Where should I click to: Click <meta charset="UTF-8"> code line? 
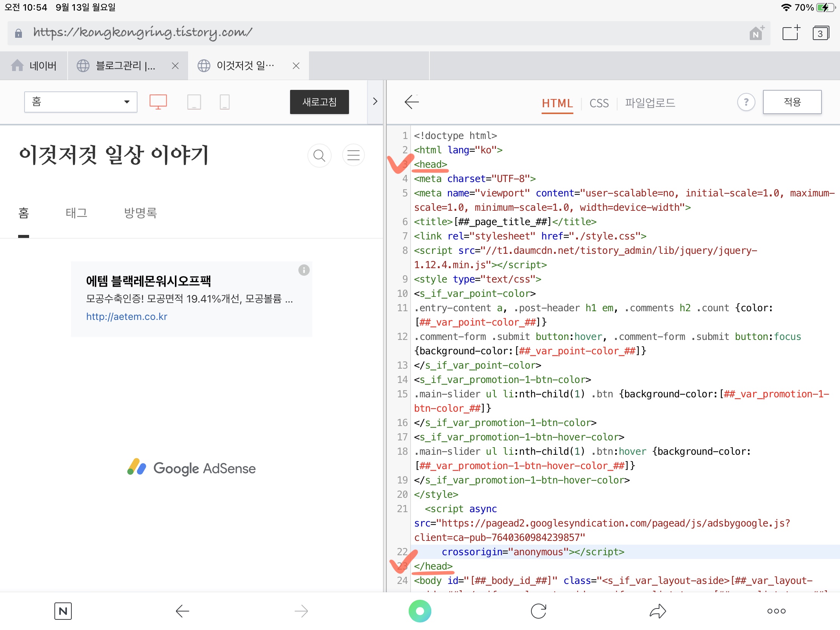point(475,179)
